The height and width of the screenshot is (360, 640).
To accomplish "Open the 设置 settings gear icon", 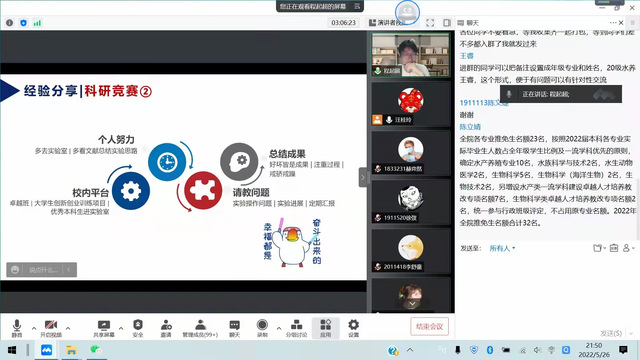I will [x=353, y=328].
